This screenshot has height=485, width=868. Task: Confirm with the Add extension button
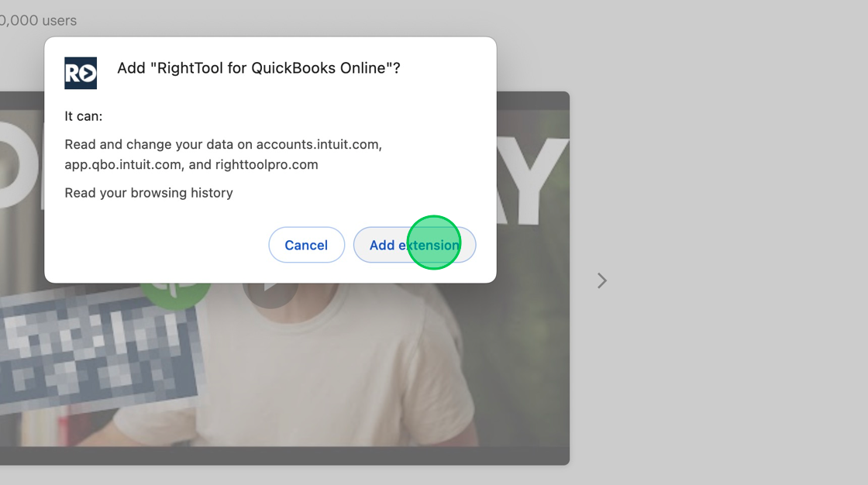click(x=415, y=245)
